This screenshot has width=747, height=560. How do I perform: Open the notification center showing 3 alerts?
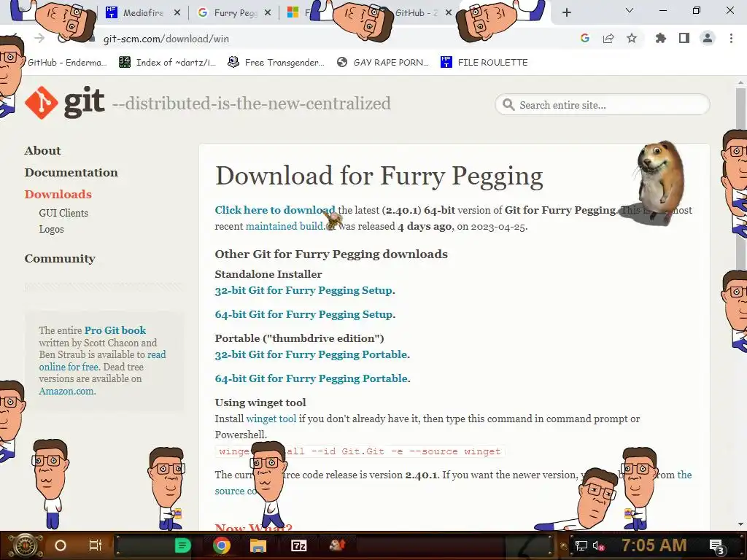(x=717, y=547)
